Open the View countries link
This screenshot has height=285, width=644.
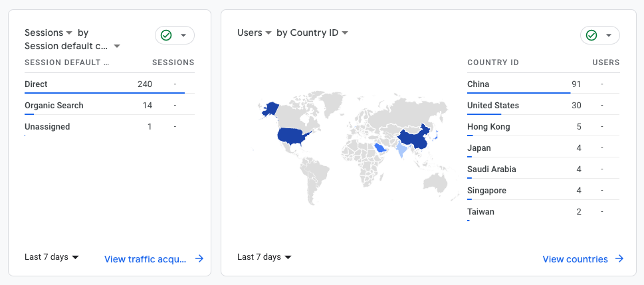(x=575, y=259)
